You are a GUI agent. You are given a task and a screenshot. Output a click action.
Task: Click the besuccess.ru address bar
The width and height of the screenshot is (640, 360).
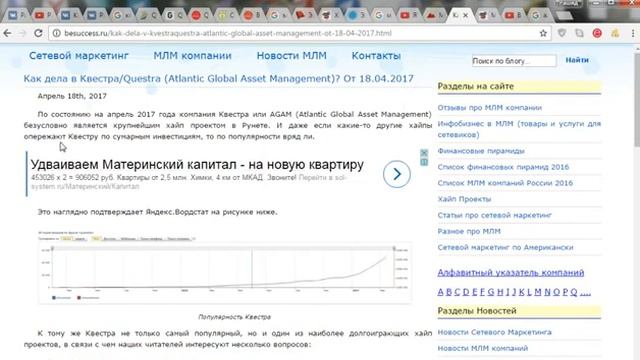[300, 33]
